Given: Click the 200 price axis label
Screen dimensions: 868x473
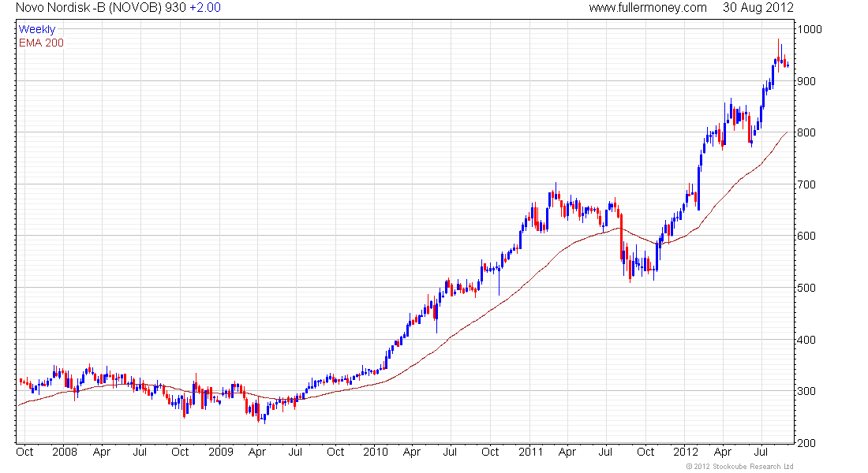Looking at the screenshot, I should click(x=806, y=443).
